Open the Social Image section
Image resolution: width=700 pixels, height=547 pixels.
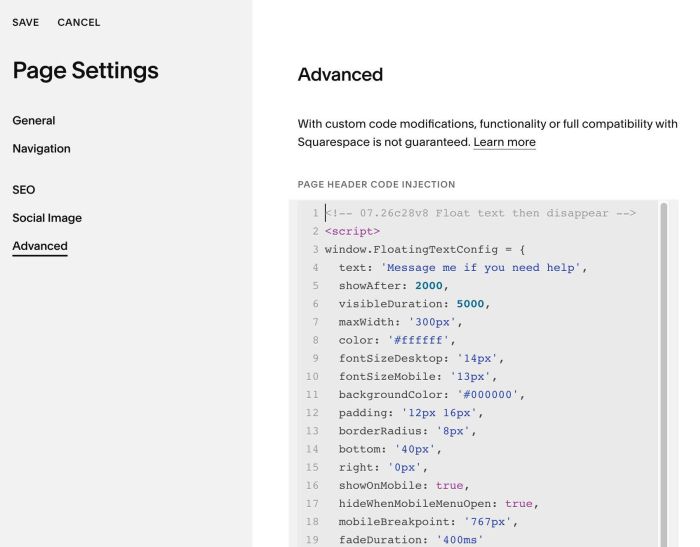[47, 218]
